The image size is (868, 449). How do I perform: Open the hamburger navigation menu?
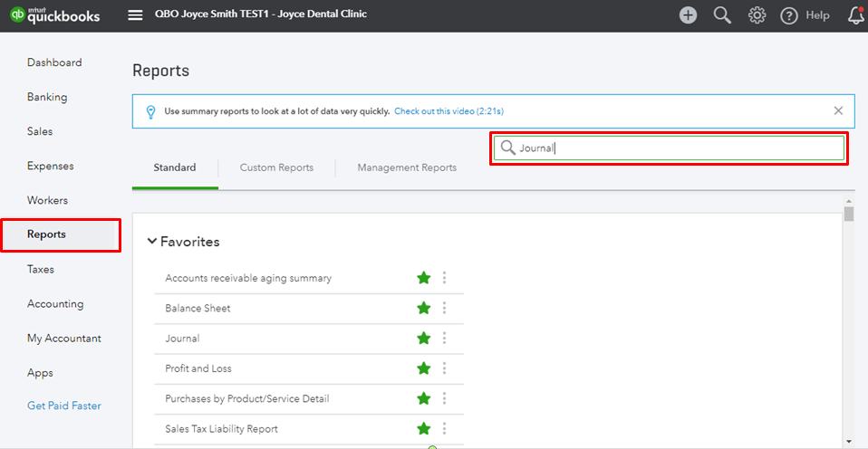[135, 15]
